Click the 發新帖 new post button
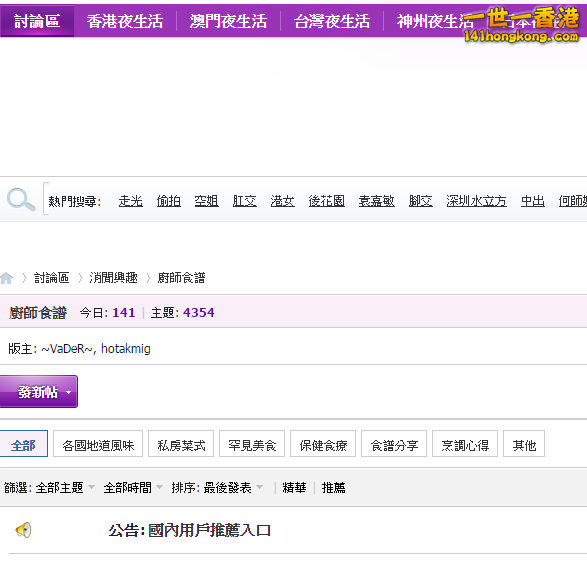Screen dimensions: 587x563 click(x=38, y=392)
